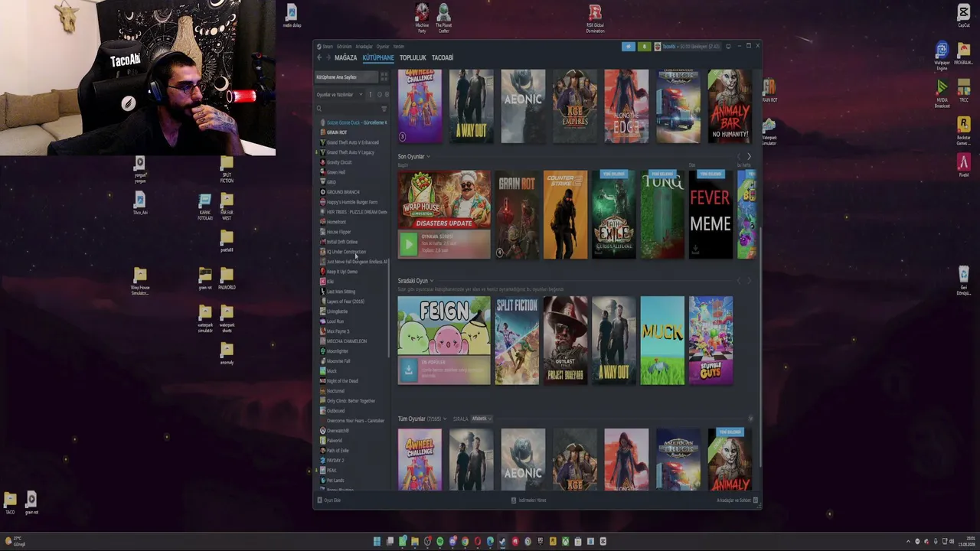Select Grand Theft Auto V Enhanced in the list
Viewport: 980px width, 551px height.
(353, 142)
